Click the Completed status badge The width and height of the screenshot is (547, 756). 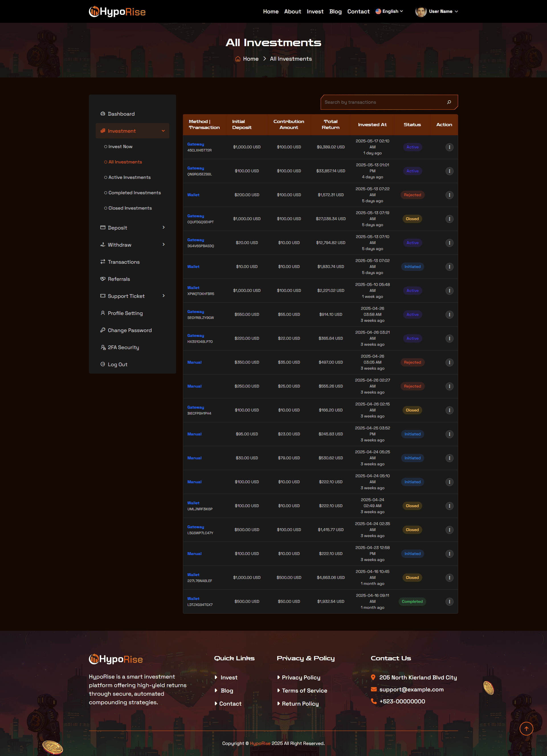click(x=412, y=602)
